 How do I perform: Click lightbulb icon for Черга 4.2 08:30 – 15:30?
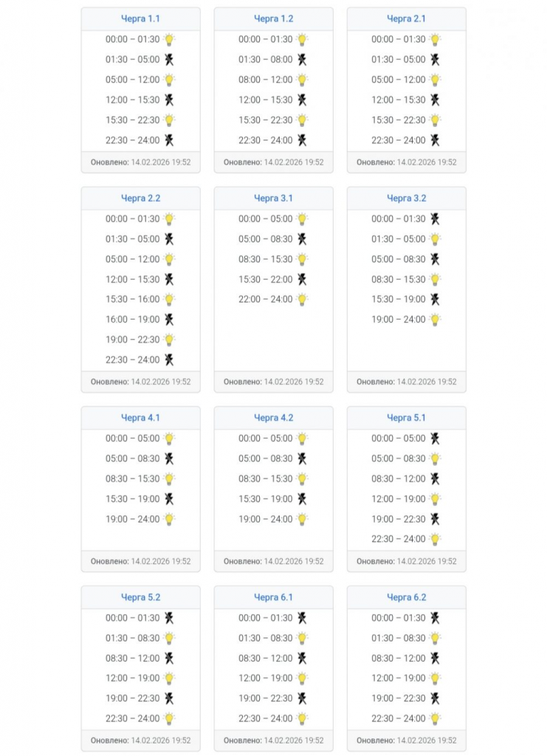click(302, 478)
